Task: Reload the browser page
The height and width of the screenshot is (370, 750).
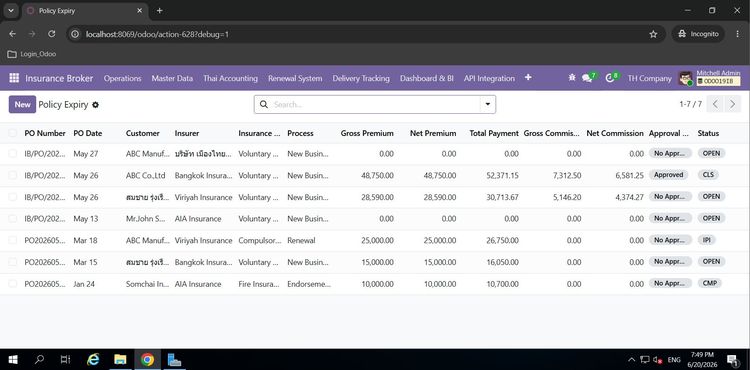Action: [x=52, y=34]
